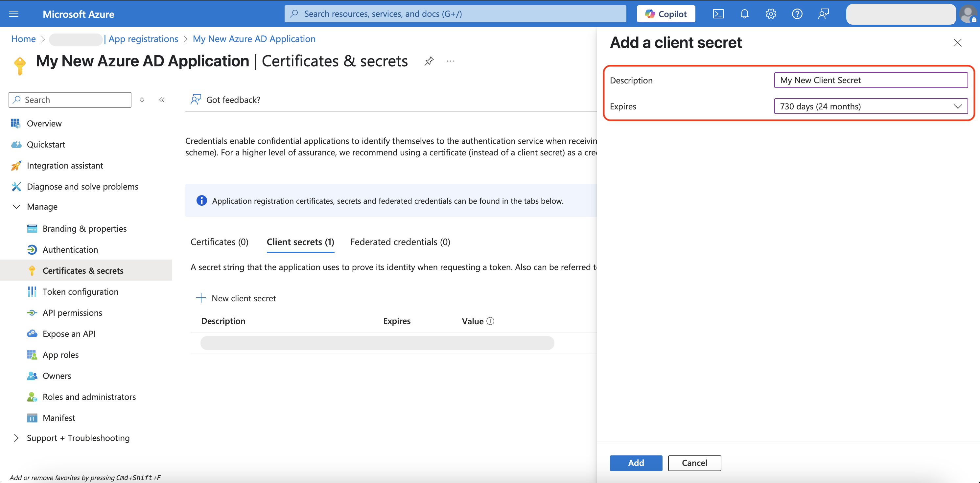Open Token configuration in the sidebar
The height and width of the screenshot is (483, 980).
pos(80,292)
